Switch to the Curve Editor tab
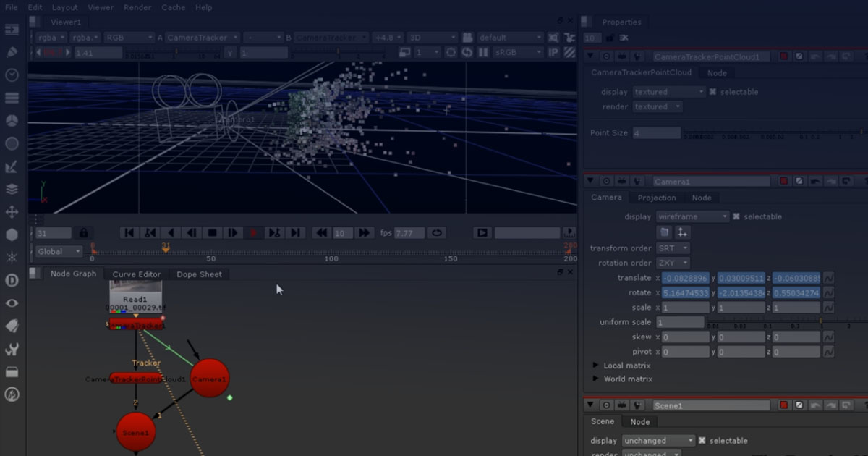This screenshot has height=456, width=868. pos(136,274)
